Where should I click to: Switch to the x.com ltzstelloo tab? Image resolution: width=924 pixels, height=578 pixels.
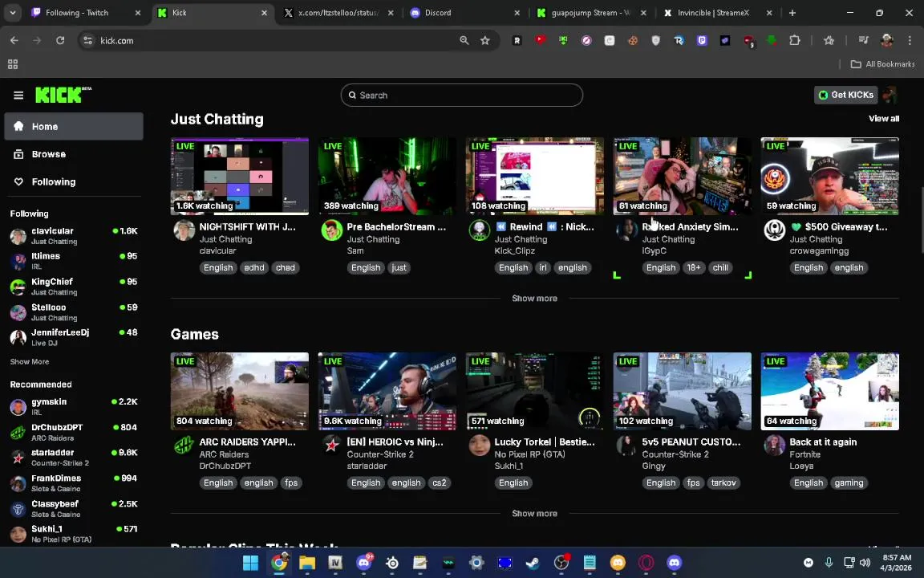pyautogui.click(x=338, y=12)
